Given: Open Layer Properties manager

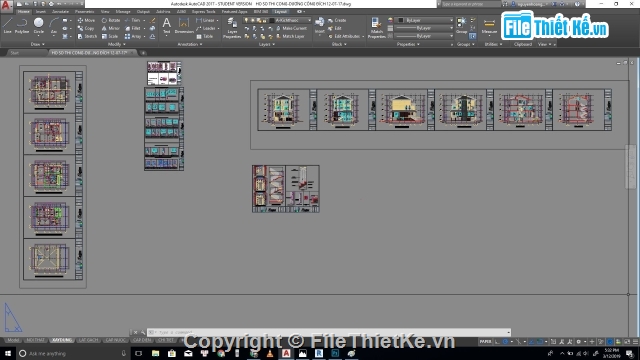Looking at the screenshot, I should 232,28.
